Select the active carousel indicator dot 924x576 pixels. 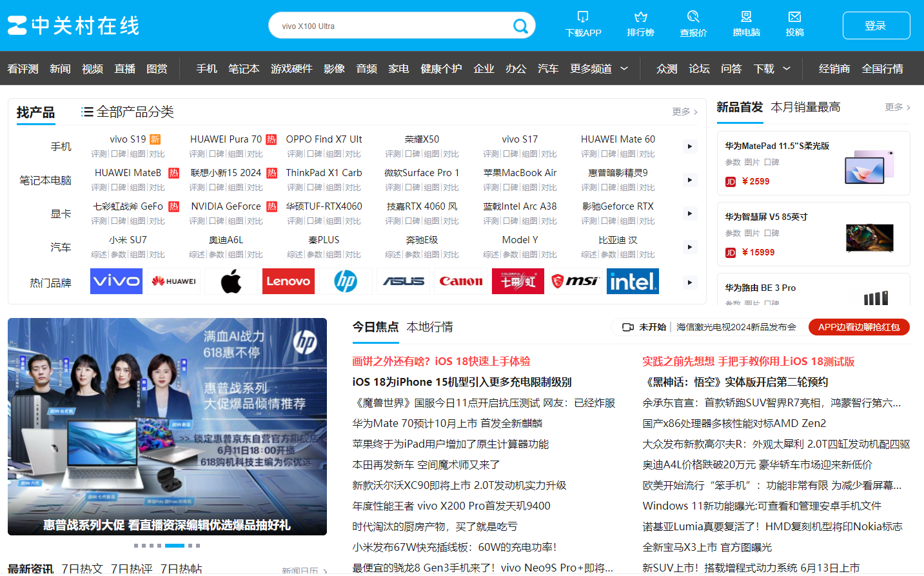(175, 546)
